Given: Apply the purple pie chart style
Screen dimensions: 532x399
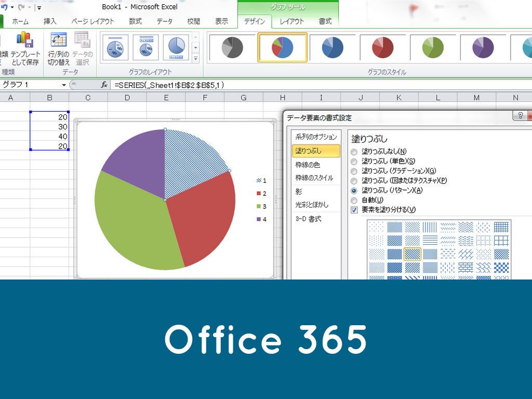Looking at the screenshot, I should 483,48.
